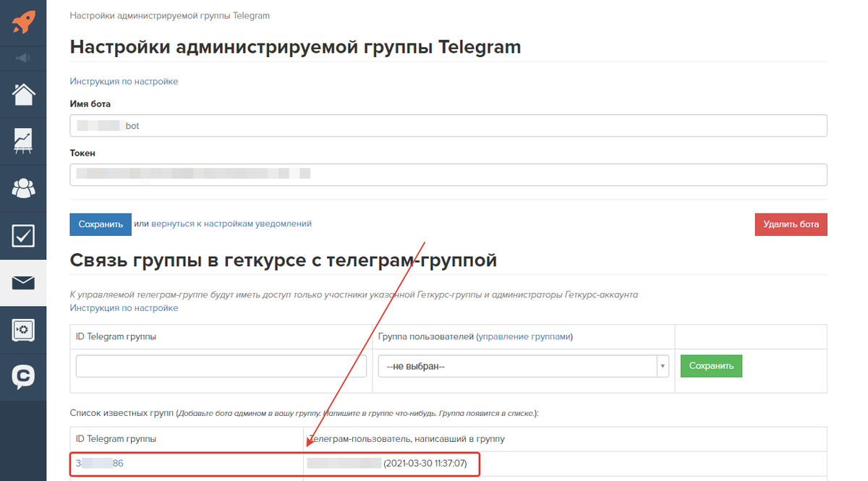Focus the Имя бота input field
This screenshot has height=481, width=868.
coord(448,126)
